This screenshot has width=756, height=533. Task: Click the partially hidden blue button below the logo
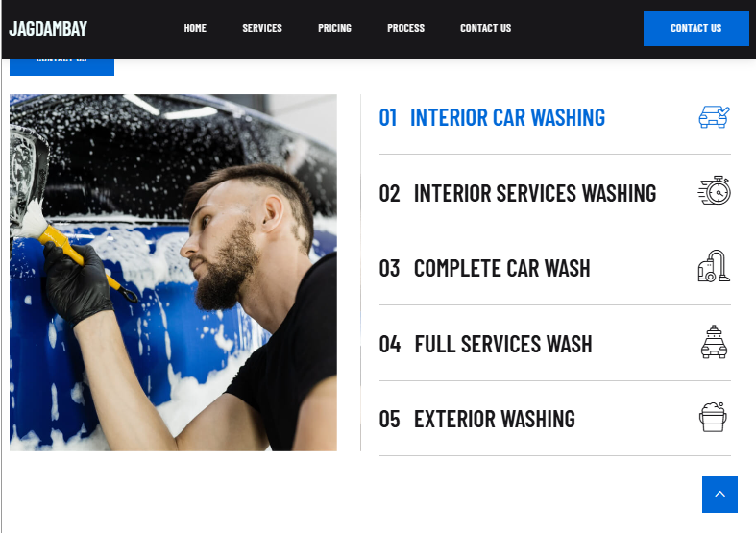click(61, 67)
